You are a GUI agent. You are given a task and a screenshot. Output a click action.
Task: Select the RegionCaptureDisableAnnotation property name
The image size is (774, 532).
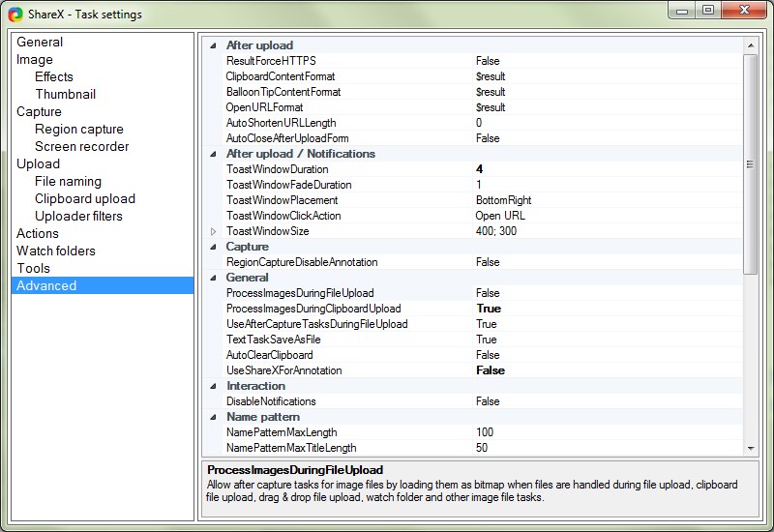click(x=302, y=262)
